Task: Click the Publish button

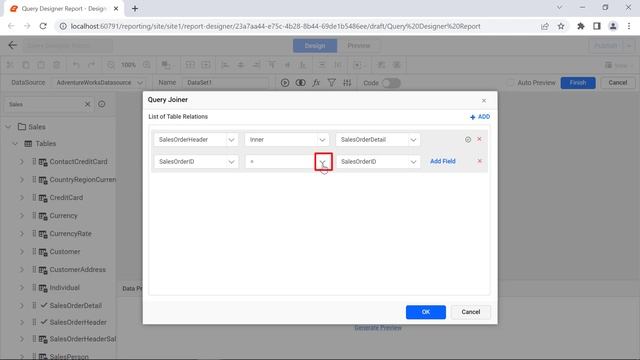Action: pos(606,46)
